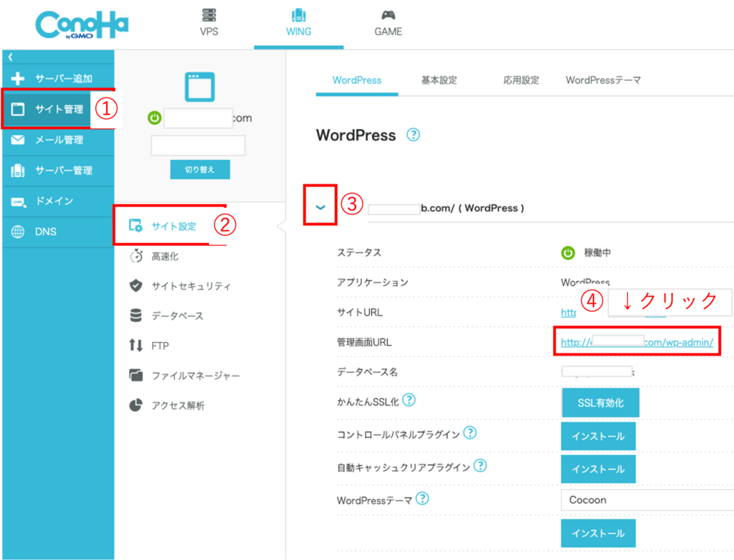Click the データベース stack icon
This screenshot has width=734, height=560.
click(135, 315)
